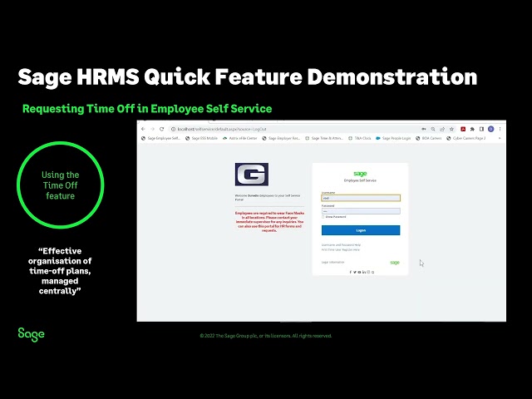Open the Legal Information link
The image size is (532, 399).
click(x=332, y=263)
